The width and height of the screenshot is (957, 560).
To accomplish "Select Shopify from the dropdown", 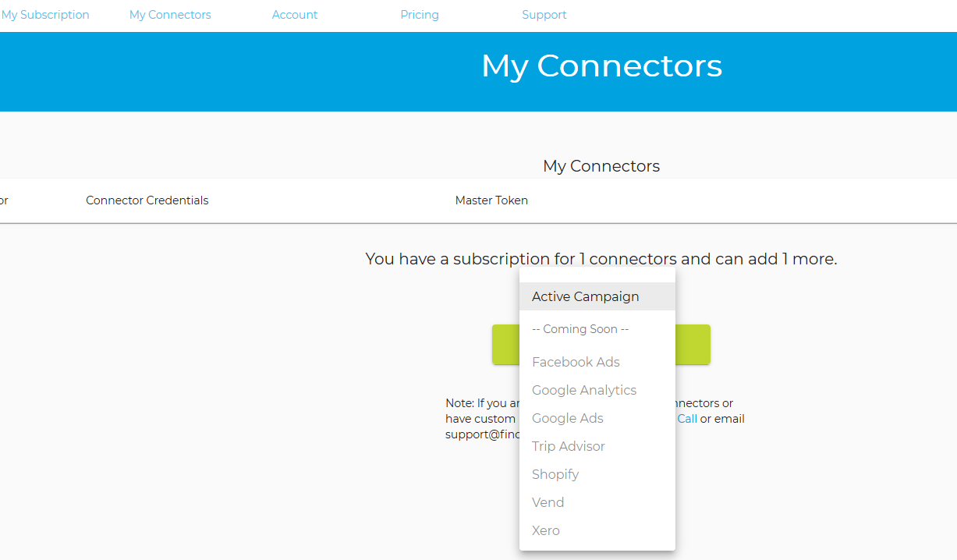I will (597, 474).
